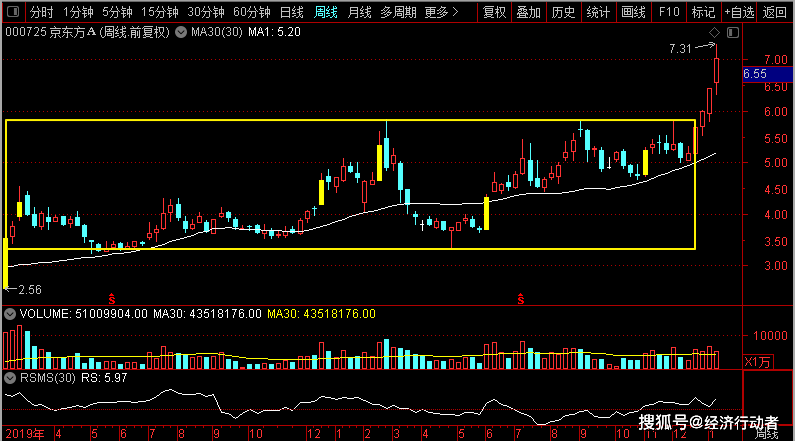Click the stock title 000725 京东方A

click(x=50, y=32)
